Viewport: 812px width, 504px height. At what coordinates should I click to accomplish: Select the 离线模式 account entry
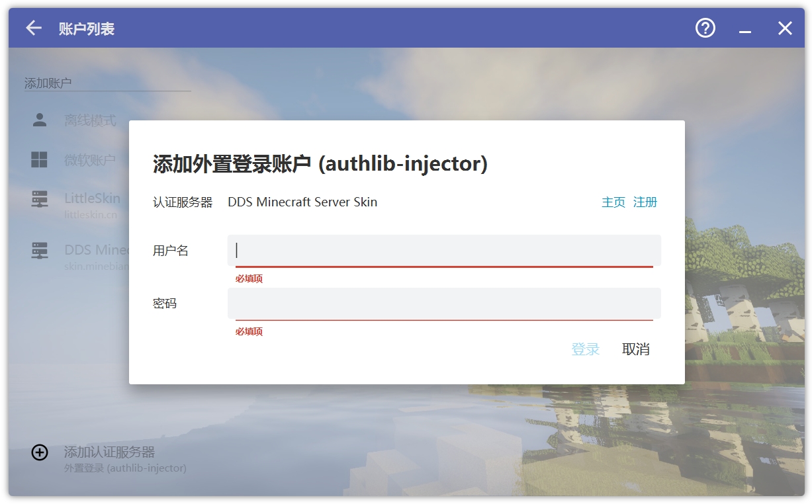[x=90, y=119]
